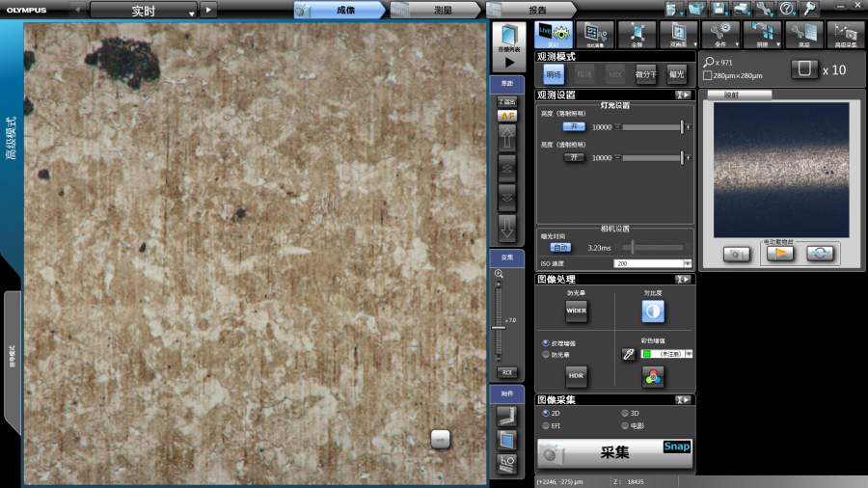Viewport: 868px width, 488px height.
Task: Adjust the transmitted illumination brightness slider
Action: [653, 158]
